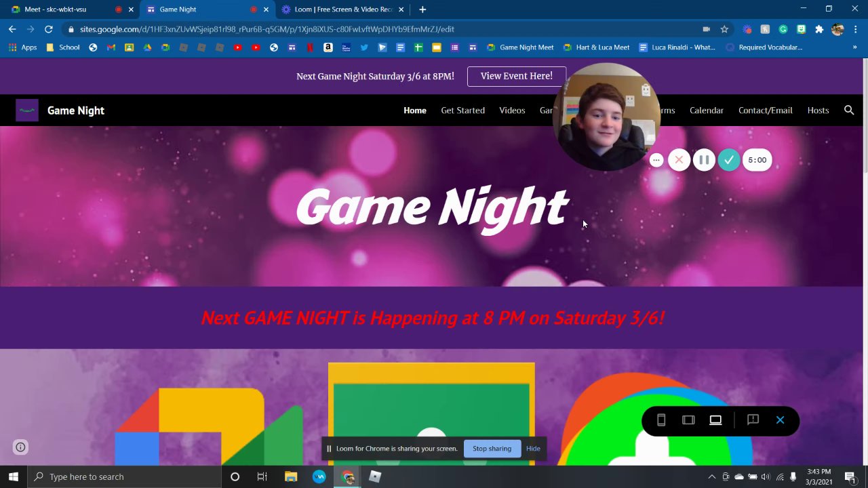Open the Loom more options ellipsis

656,160
